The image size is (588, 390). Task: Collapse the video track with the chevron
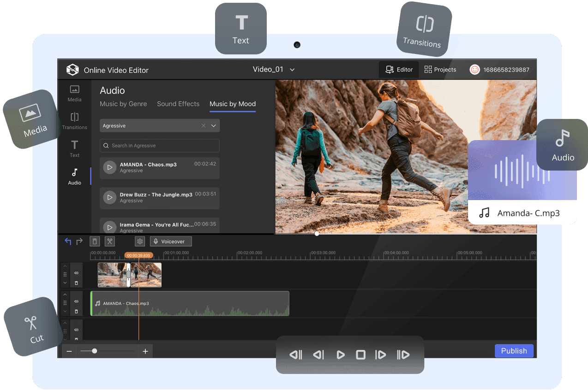tap(65, 283)
